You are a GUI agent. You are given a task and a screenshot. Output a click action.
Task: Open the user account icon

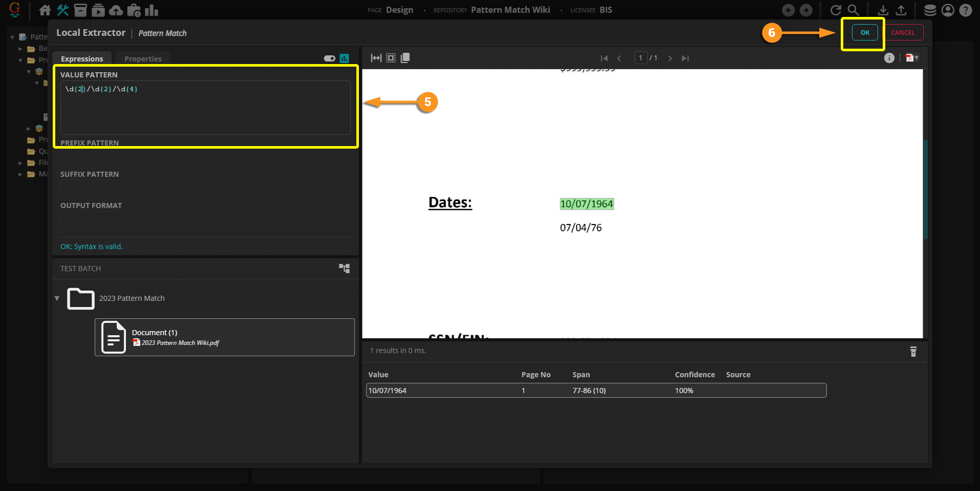pos(948,10)
